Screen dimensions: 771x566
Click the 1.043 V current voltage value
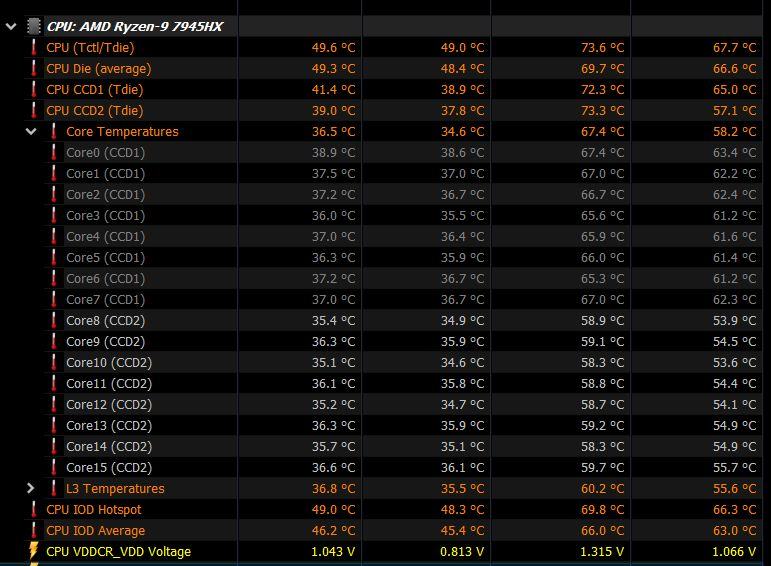(333, 552)
